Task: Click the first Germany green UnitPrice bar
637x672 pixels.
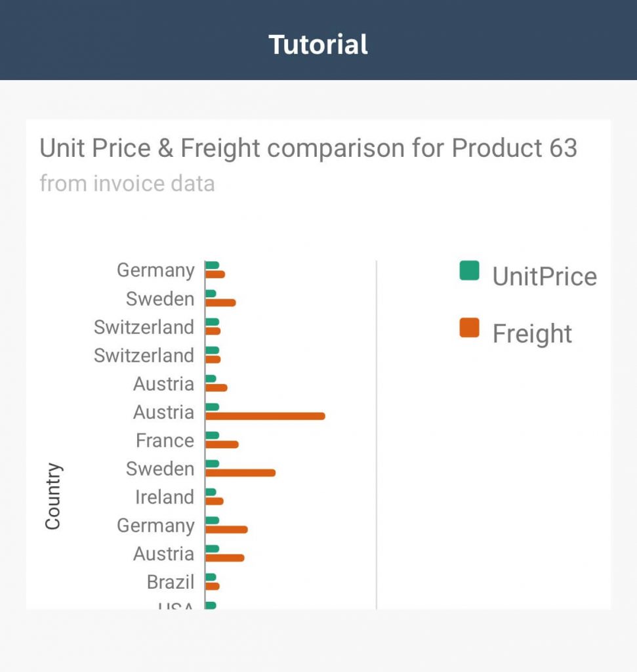Action: coord(212,265)
